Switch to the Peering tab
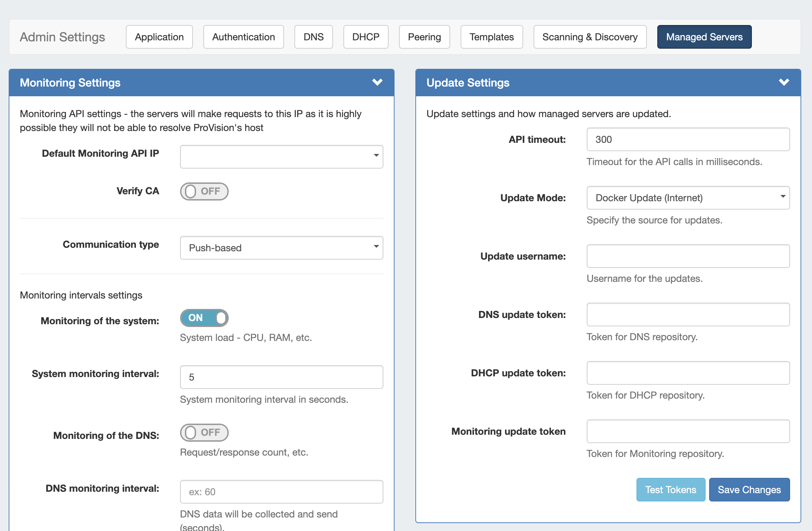Screen dimensions: 812x531 coord(424,37)
